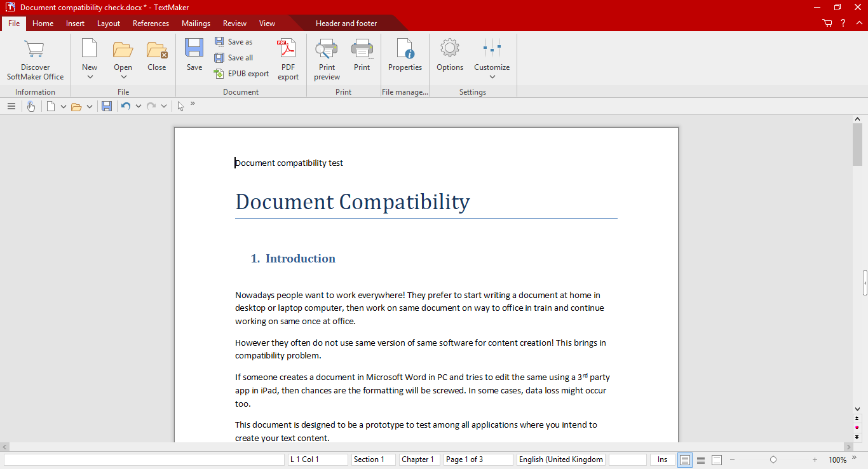Click the Discover SoftMaker Office cart icon
Image resolution: width=868 pixels, height=469 pixels.
pos(34,50)
